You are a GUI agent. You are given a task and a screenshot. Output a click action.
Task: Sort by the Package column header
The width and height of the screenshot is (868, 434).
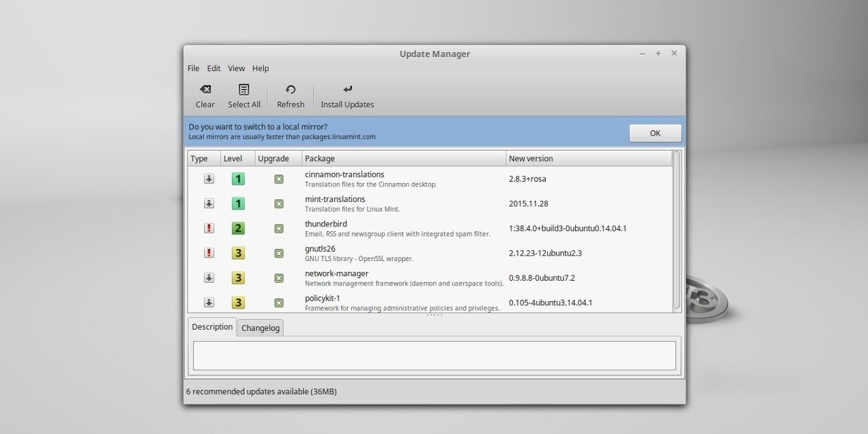pos(403,159)
